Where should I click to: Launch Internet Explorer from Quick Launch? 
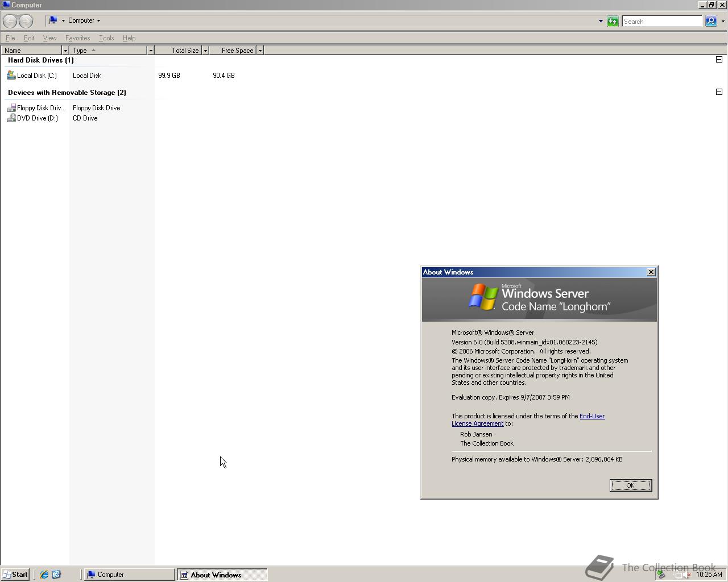tap(44, 575)
